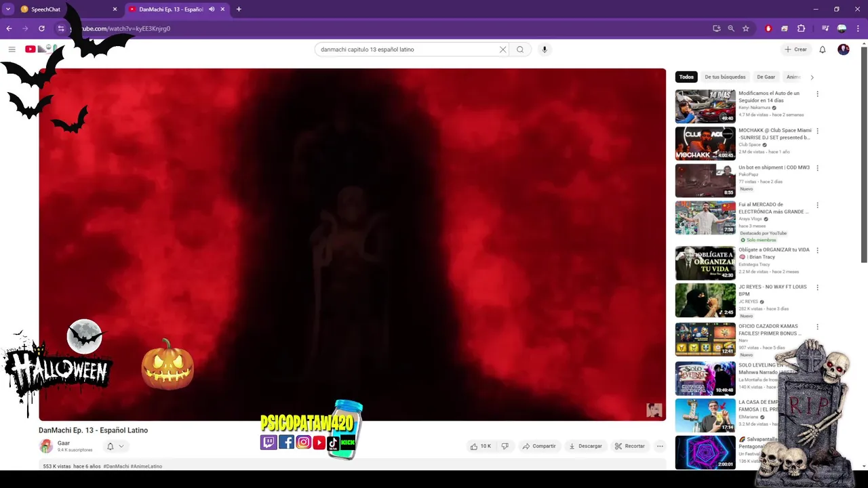This screenshot has height=488, width=868.
Task: Open the tab search dropdown arrow
Action: point(8,9)
